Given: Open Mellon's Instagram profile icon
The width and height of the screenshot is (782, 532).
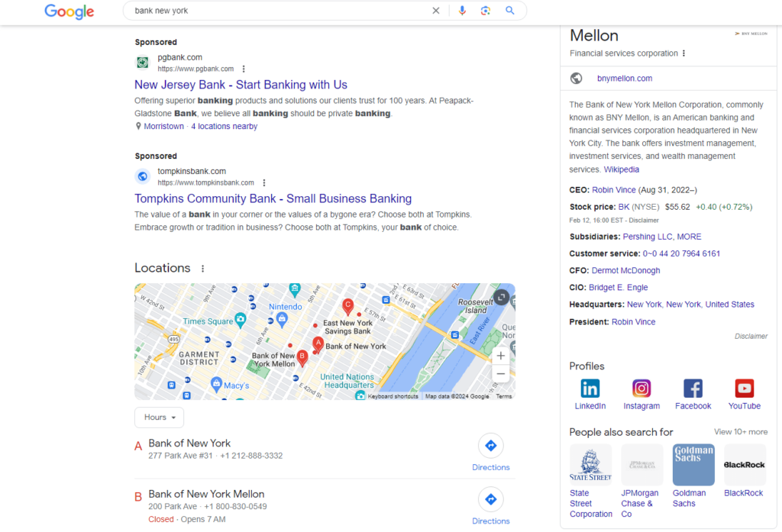Looking at the screenshot, I should point(641,389).
